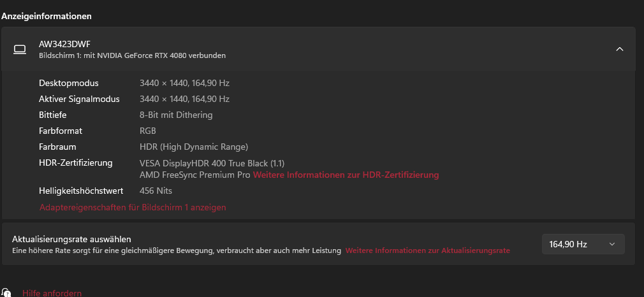The width and height of the screenshot is (644, 297).
Task: Open Weitere Informationen zur Aktualisierungsrate link
Action: (x=427, y=250)
